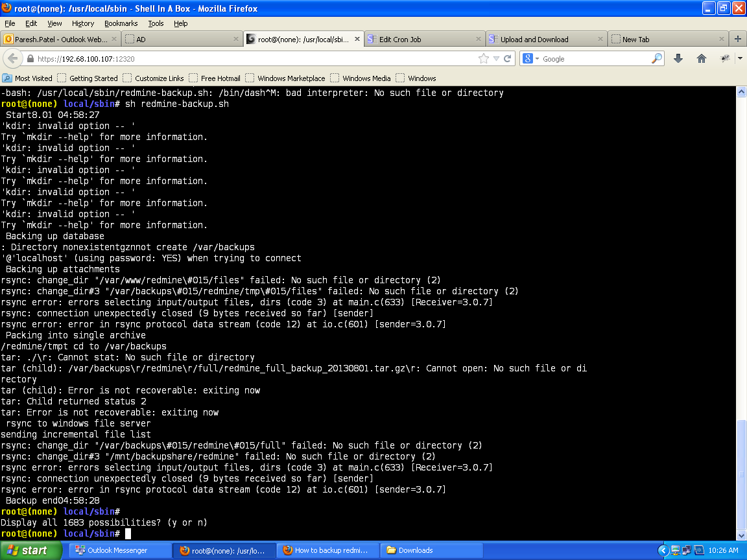Reload the page with the refresh icon
This screenshot has width=747, height=560.
coord(508,58)
